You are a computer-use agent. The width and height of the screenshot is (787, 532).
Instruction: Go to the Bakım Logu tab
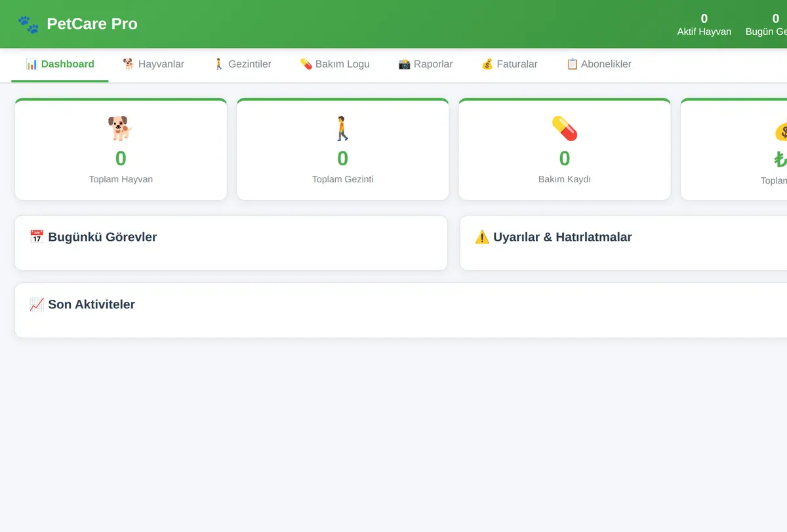[x=334, y=64]
